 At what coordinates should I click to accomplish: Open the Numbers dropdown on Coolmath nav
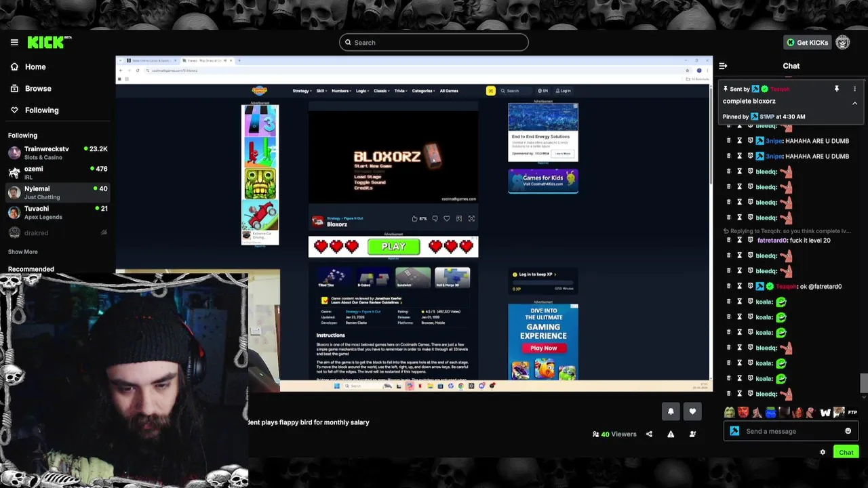pyautogui.click(x=341, y=91)
